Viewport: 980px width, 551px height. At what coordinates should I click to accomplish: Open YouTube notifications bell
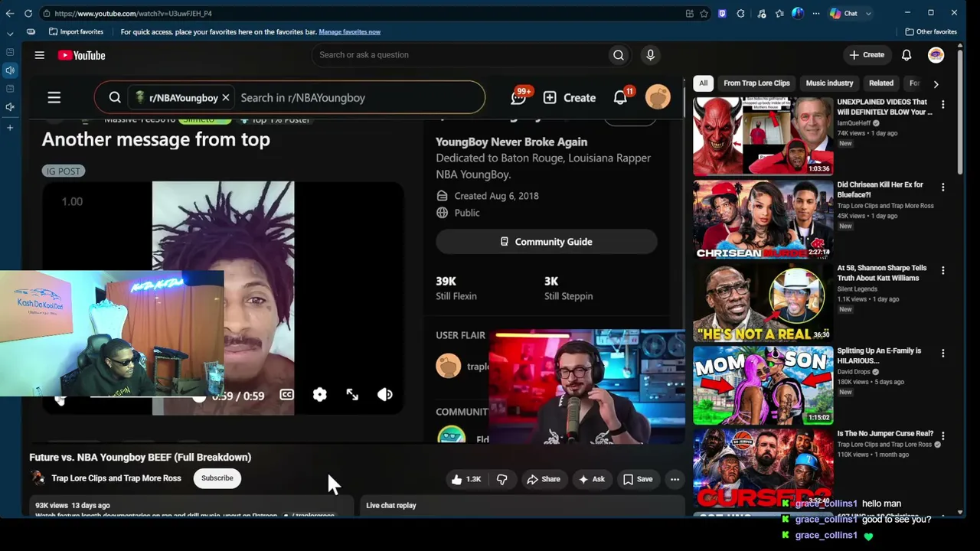[906, 55]
